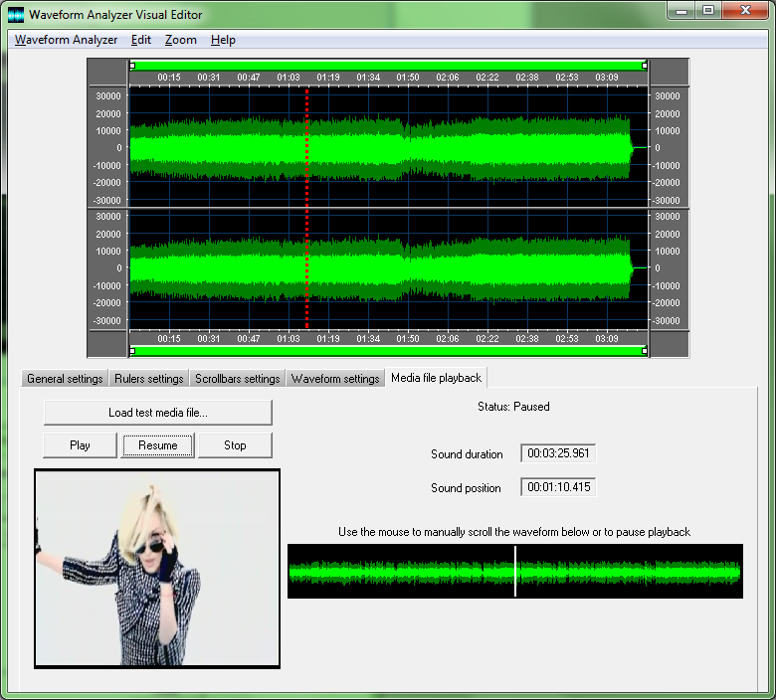This screenshot has height=700, width=776.
Task: Click the Waveform Analyzer title bar icon
Action: click(16, 14)
